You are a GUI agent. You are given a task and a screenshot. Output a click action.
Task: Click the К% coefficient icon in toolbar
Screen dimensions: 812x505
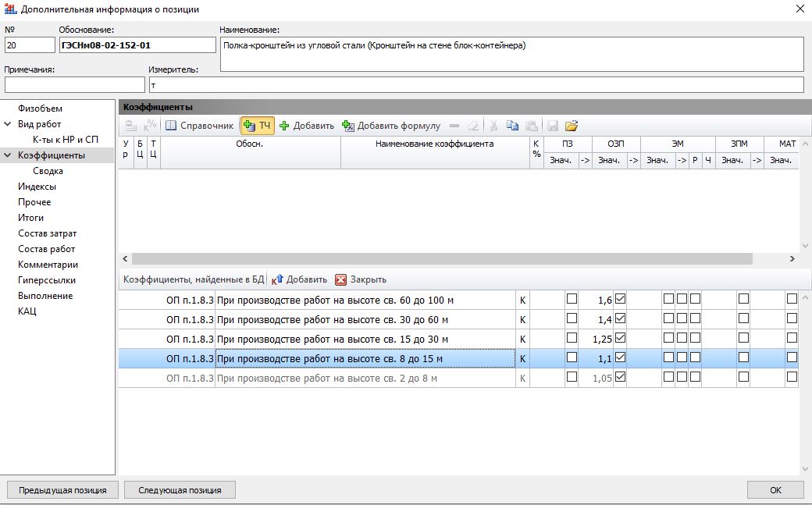pos(150,126)
